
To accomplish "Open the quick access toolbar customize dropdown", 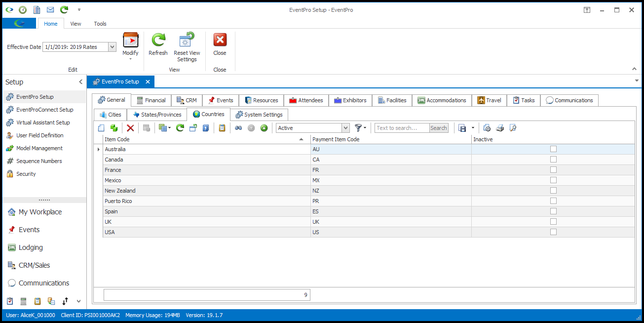I will [x=79, y=10].
